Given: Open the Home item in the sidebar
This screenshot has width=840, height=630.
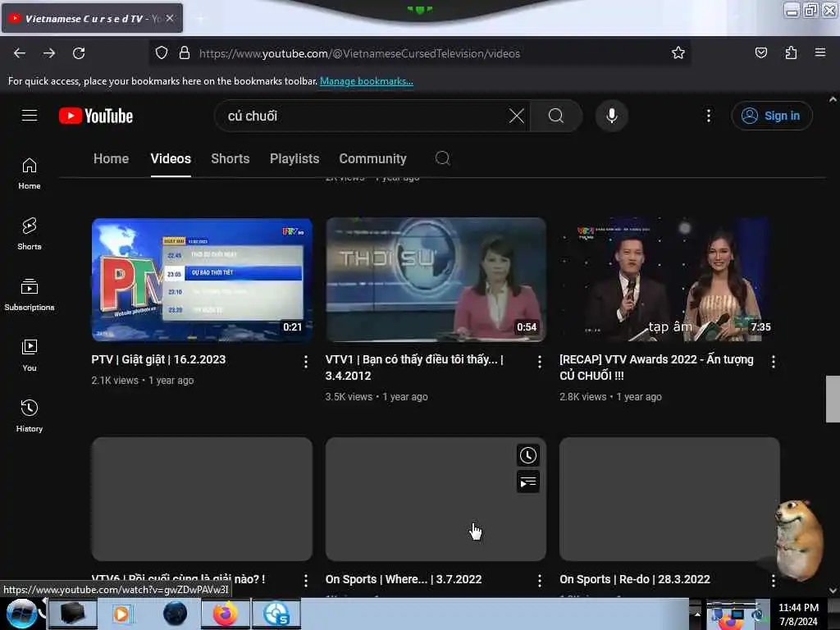Looking at the screenshot, I should coord(30,174).
